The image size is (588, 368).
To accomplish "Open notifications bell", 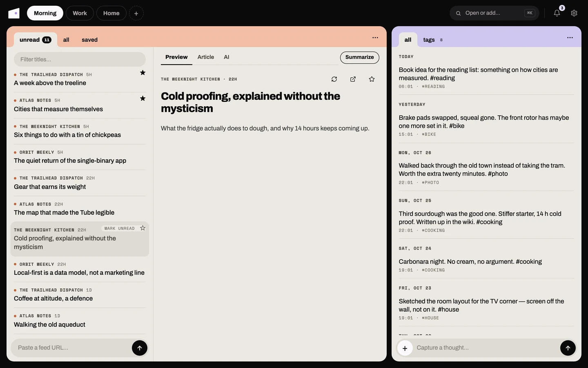I will (x=557, y=13).
